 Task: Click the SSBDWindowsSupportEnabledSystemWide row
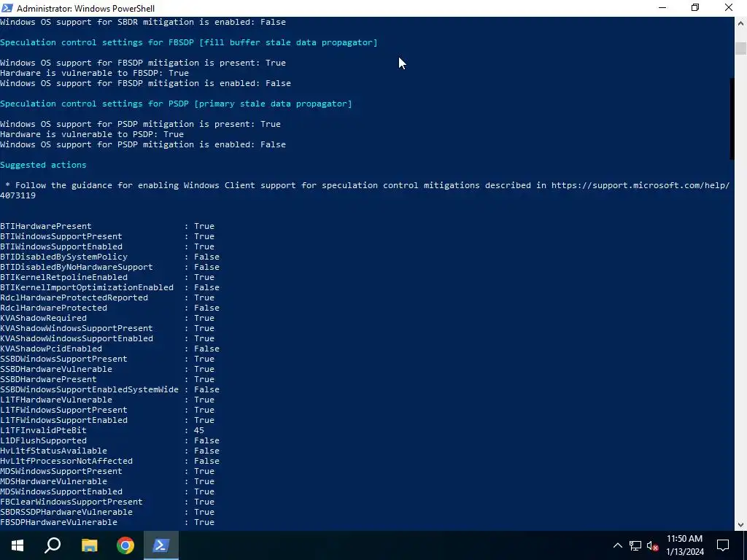click(x=109, y=389)
